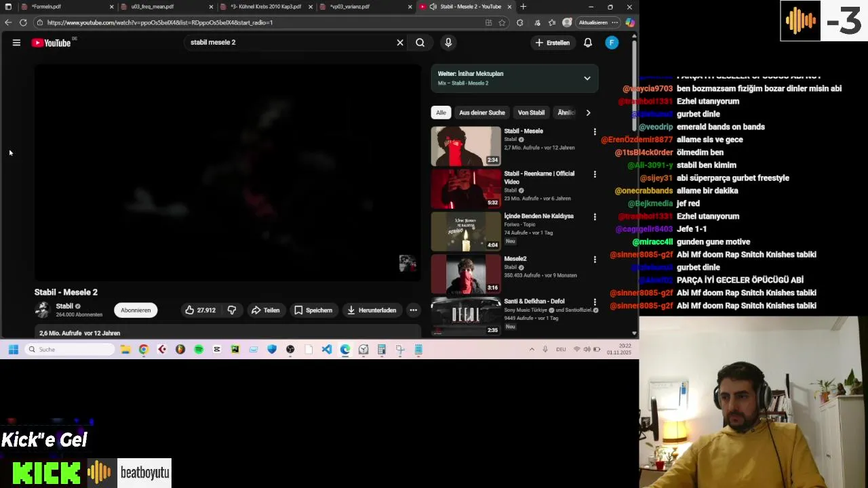
Task: Click the DEU language indicator
Action: click(561, 350)
